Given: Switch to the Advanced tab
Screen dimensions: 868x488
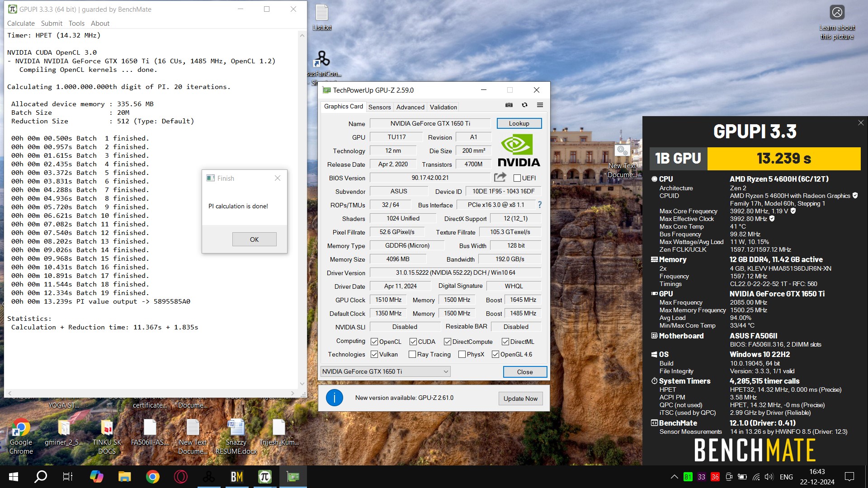Looking at the screenshot, I should click(x=410, y=107).
